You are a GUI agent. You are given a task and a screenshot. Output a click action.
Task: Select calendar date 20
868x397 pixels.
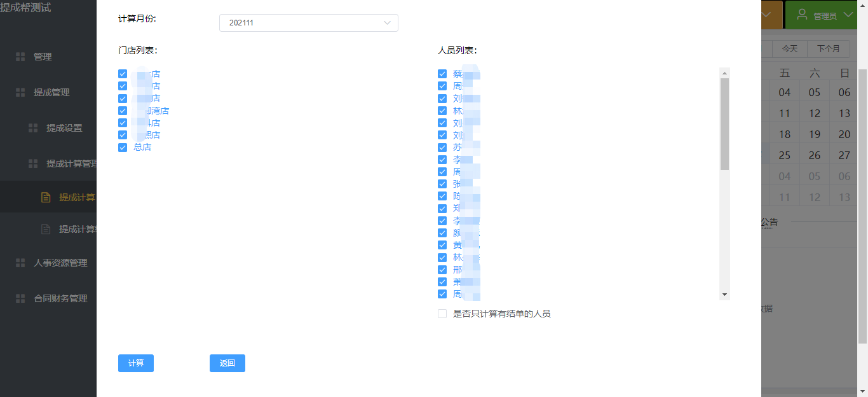pyautogui.click(x=844, y=134)
